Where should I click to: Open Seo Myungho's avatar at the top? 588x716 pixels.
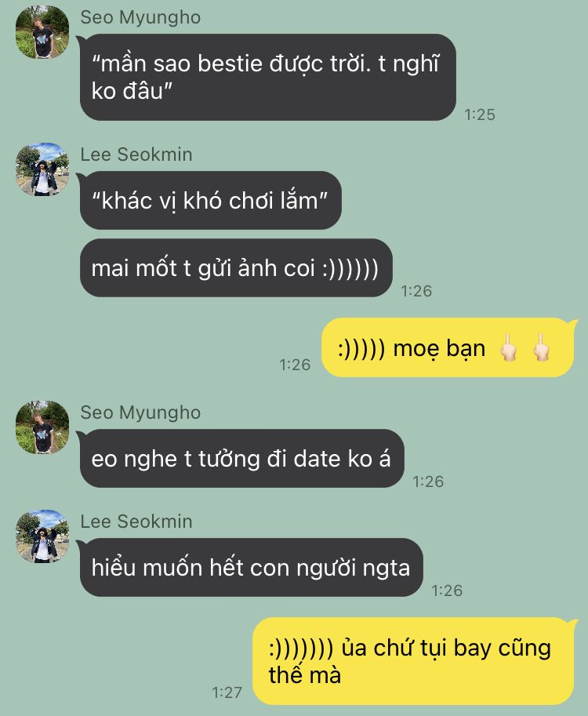(x=42, y=32)
